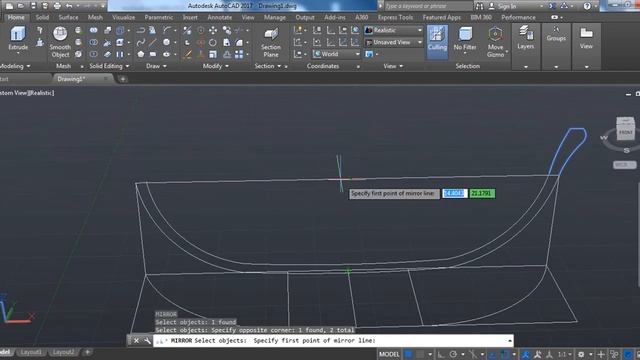Switch to the Mesh ribbon tab
The width and height of the screenshot is (640, 360).
tap(95, 18)
